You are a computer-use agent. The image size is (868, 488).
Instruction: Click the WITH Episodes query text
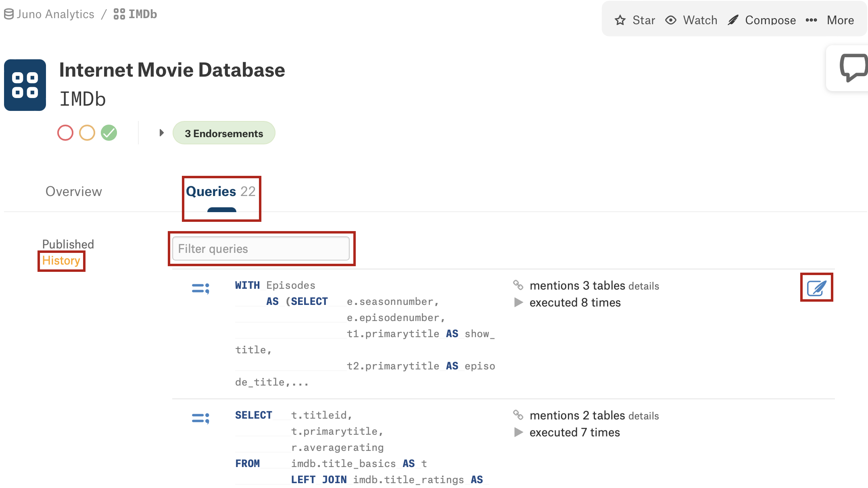click(x=365, y=334)
